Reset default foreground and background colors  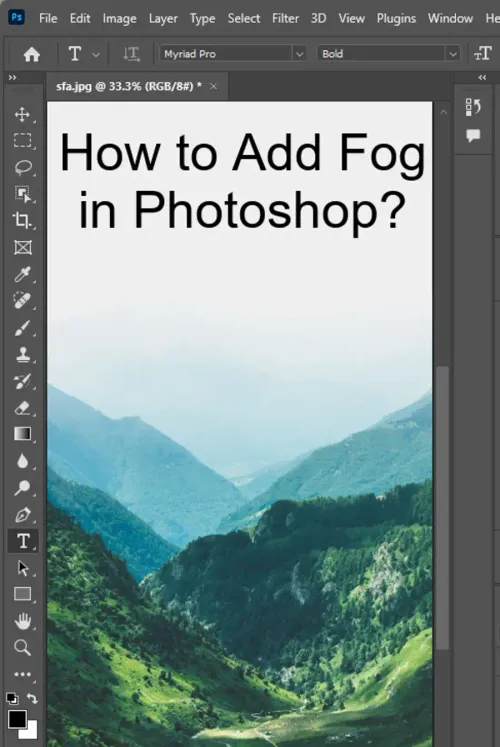[12, 699]
